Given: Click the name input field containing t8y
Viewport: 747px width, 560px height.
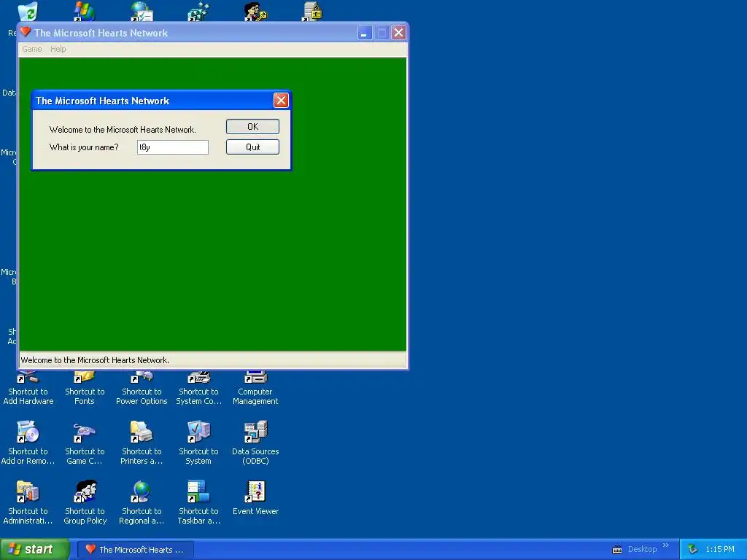Looking at the screenshot, I should point(172,147).
